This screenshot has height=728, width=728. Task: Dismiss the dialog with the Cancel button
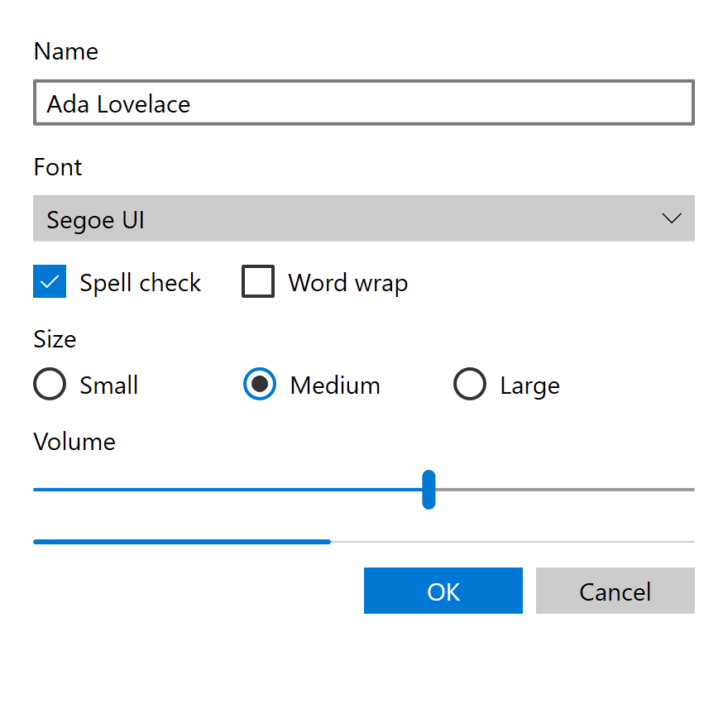click(615, 591)
